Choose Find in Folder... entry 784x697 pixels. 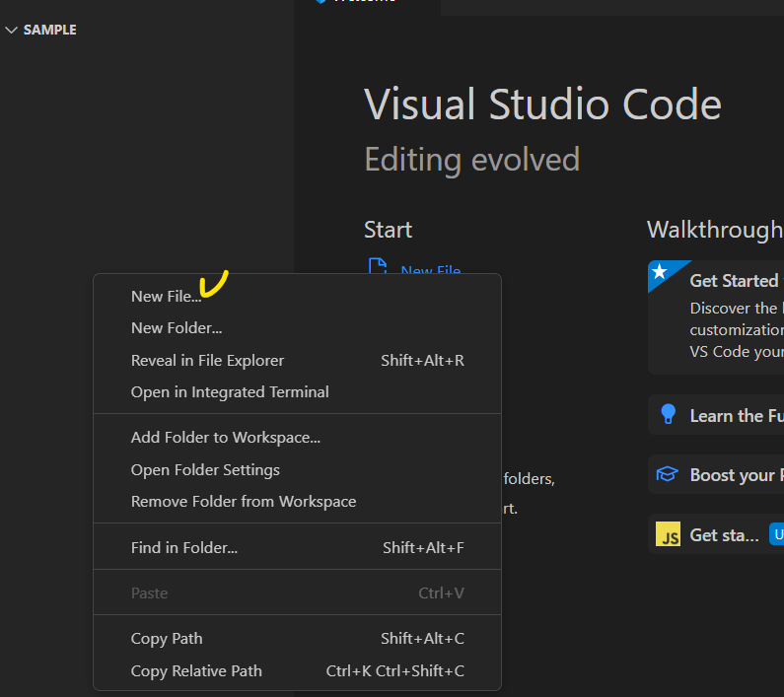coord(297,547)
